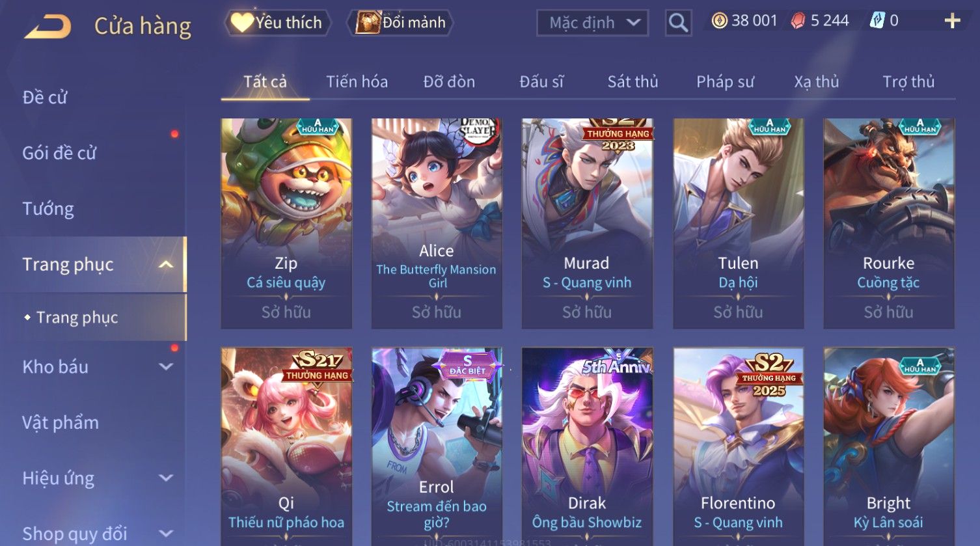Switch to the Pháp sư tab
Image resolution: width=980 pixels, height=546 pixels.
725,82
